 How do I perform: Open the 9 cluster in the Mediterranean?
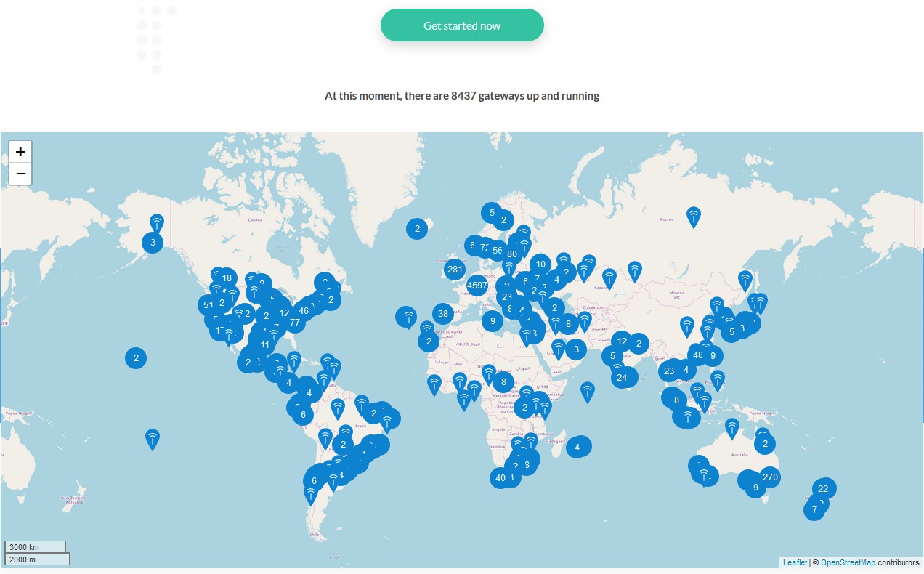click(493, 320)
